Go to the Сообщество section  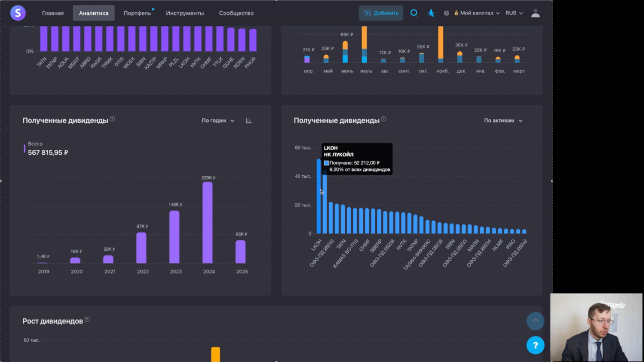(x=236, y=13)
